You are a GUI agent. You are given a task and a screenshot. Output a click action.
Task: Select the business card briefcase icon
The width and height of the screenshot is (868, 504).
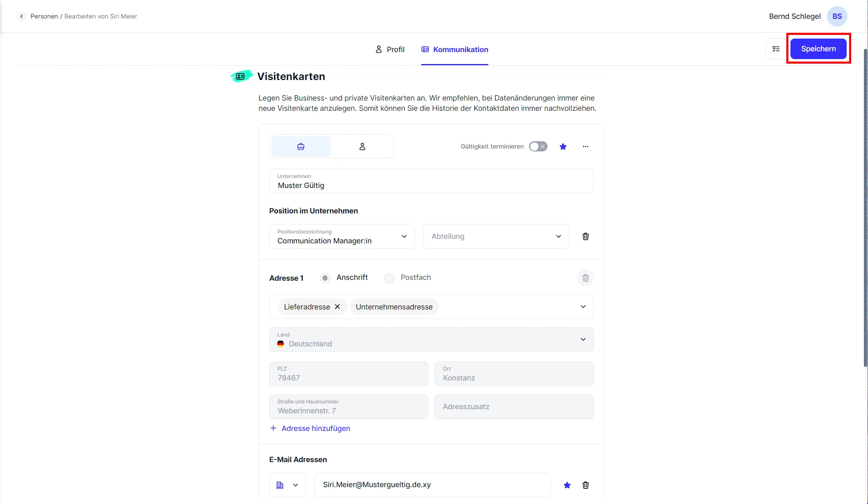point(301,147)
